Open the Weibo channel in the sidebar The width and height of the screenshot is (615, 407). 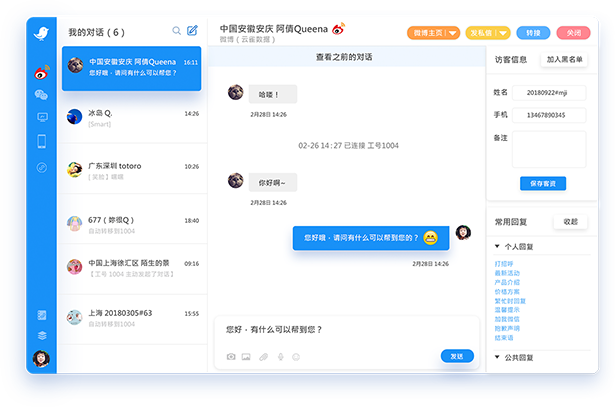41,73
